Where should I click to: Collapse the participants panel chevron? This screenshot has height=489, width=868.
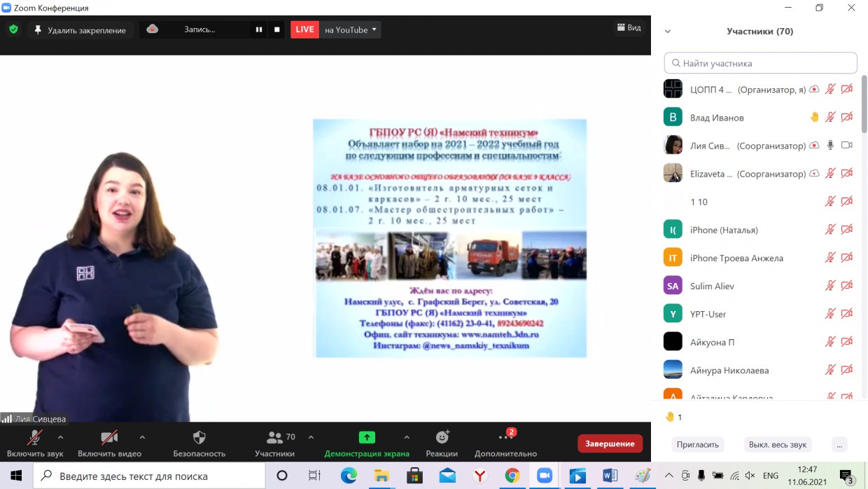(668, 32)
